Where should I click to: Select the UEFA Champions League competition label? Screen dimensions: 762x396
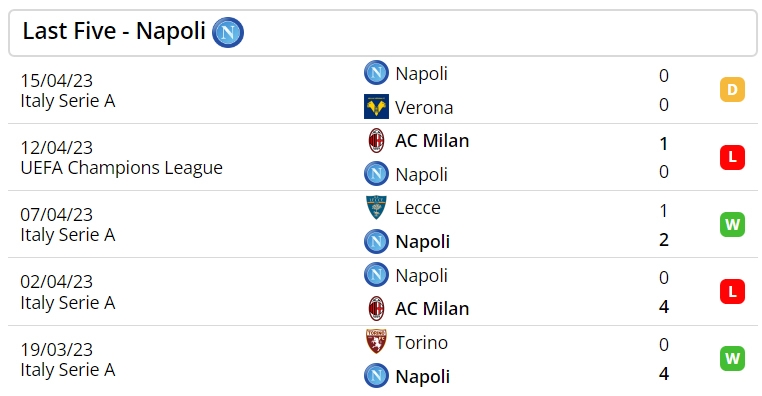(x=121, y=168)
